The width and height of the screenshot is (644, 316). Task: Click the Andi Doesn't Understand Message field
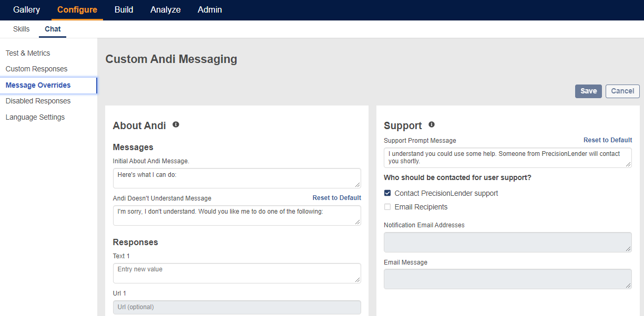tap(237, 215)
